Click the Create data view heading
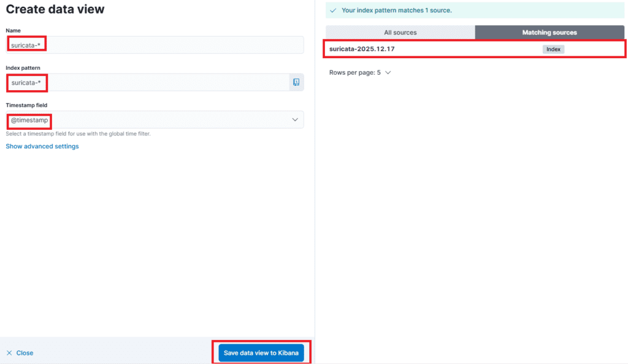This screenshot has width=628, height=364. 55,9
